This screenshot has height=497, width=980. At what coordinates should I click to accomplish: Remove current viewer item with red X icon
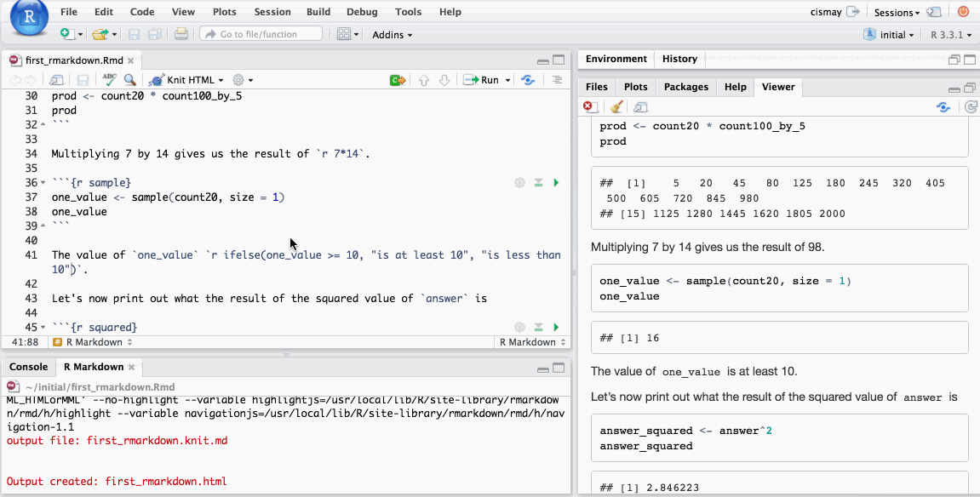(589, 107)
